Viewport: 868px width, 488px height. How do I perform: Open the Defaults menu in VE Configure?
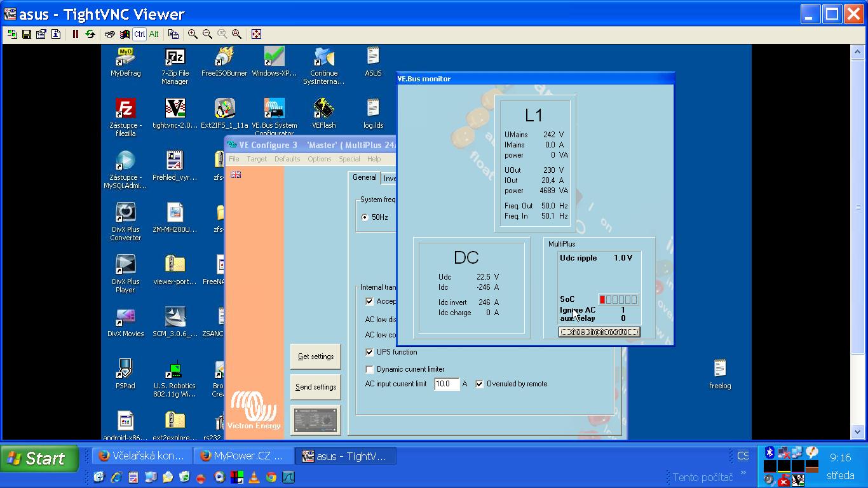tap(287, 159)
